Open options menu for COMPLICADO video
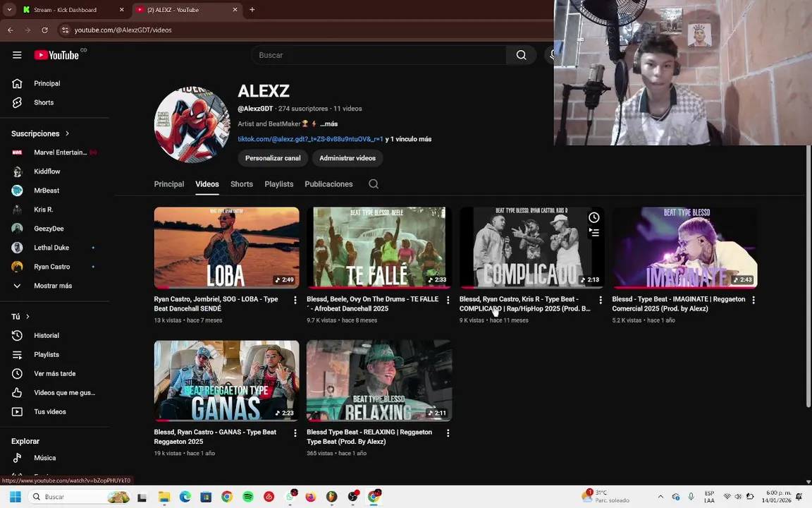 pyautogui.click(x=601, y=300)
